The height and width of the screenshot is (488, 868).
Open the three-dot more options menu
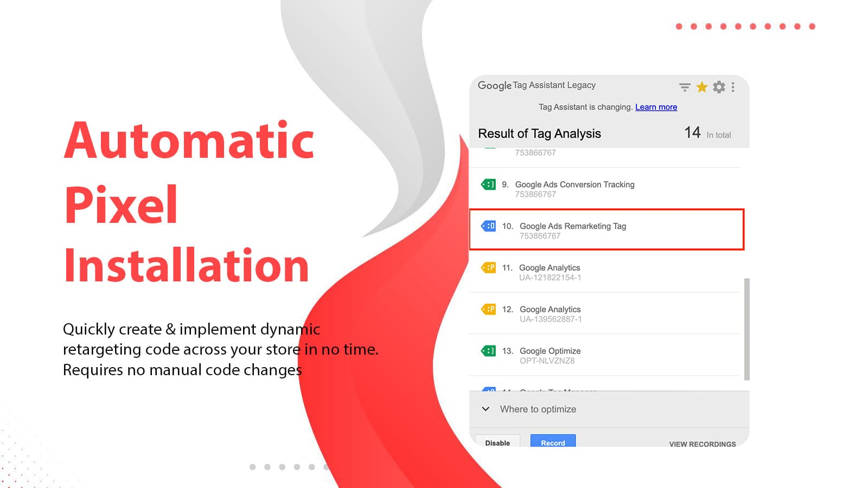click(x=733, y=87)
